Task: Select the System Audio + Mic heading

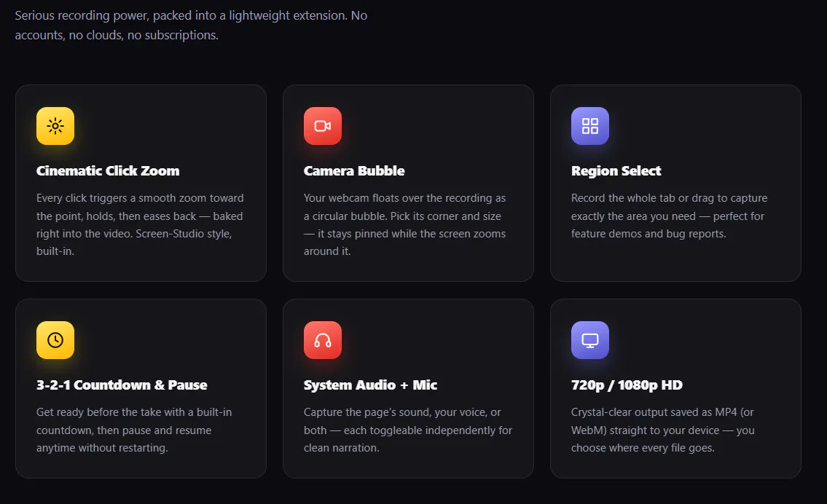Action: [370, 385]
